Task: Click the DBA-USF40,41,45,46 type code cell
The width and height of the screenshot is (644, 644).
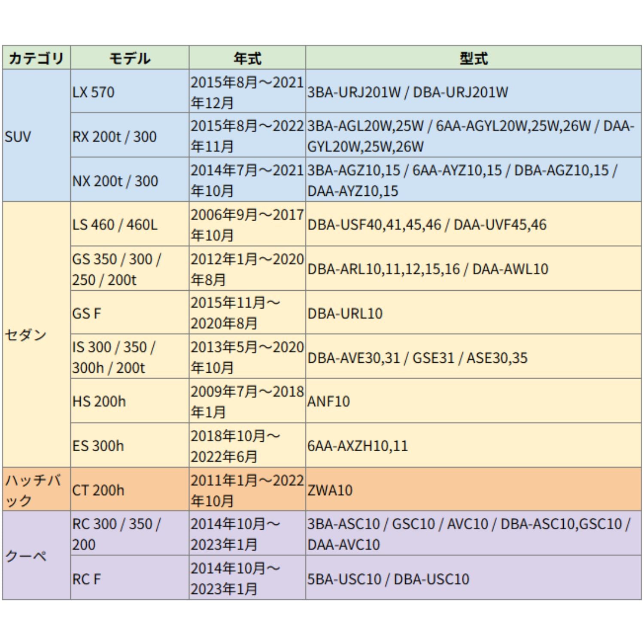Action: tap(474, 224)
